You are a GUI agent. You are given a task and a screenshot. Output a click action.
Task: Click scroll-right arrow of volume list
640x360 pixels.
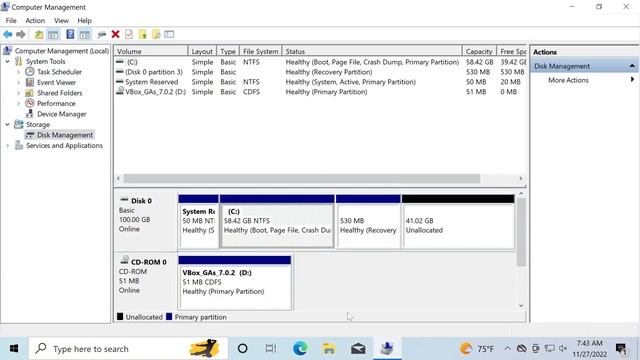[x=521, y=179]
